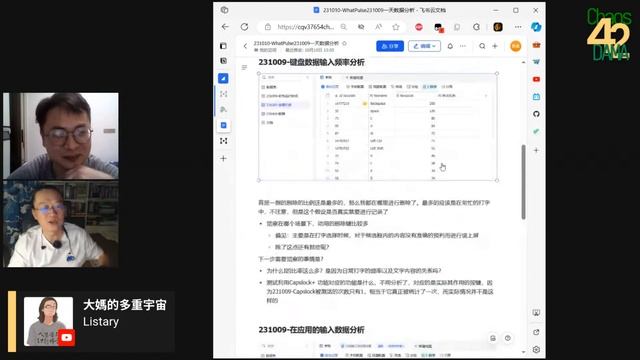This screenshot has height=360, width=640.
Task: Open sidebar settings gear at bottom right
Action: tap(536, 350)
